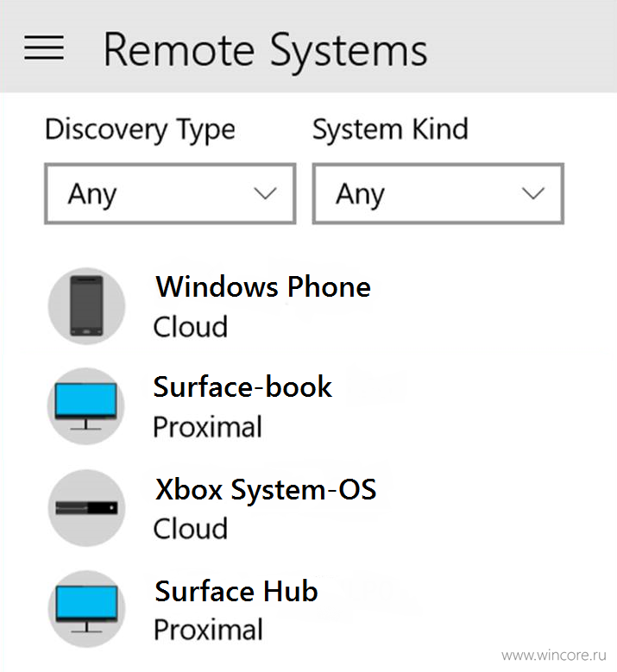Click the Windows Phone device icon

[x=86, y=306]
